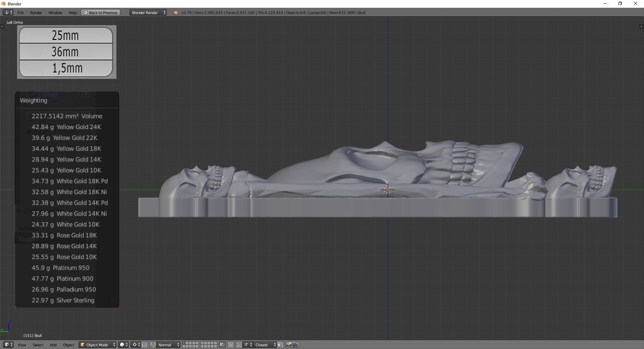
Task: Click the Blender logo in the info header
Action: 175,12
